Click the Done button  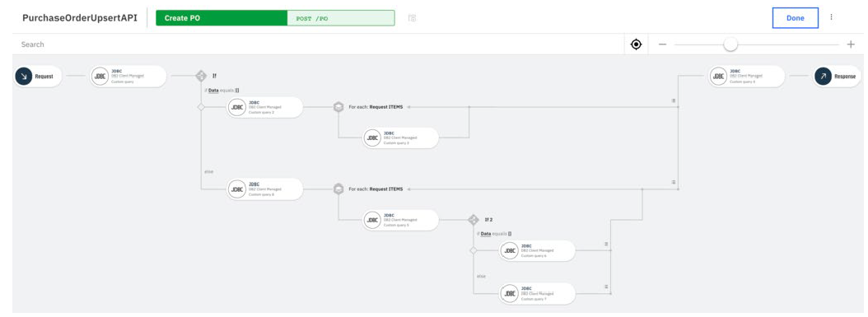coord(795,18)
